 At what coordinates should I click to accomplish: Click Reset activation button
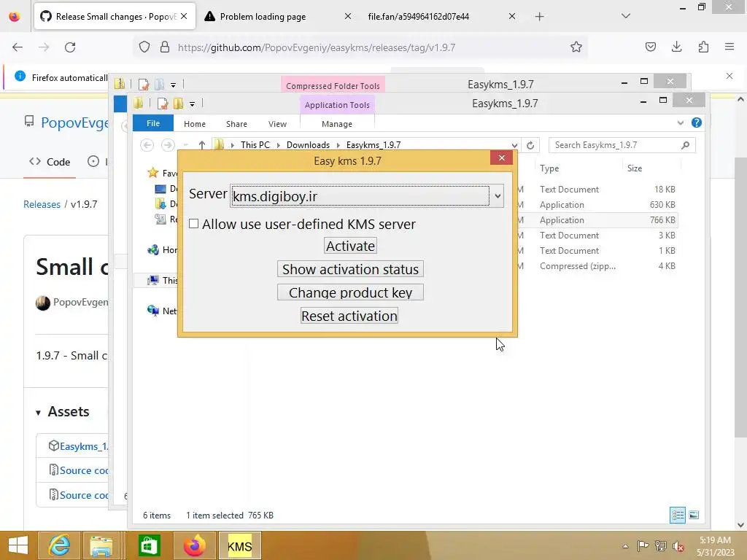(x=349, y=316)
